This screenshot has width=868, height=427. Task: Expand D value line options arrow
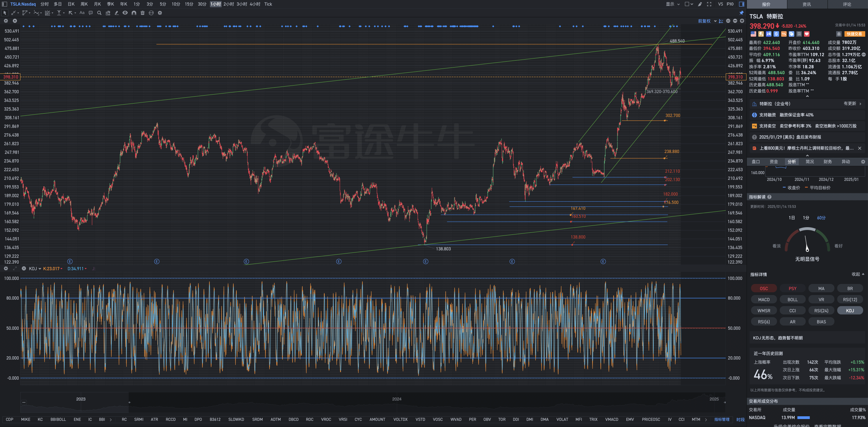(85, 269)
